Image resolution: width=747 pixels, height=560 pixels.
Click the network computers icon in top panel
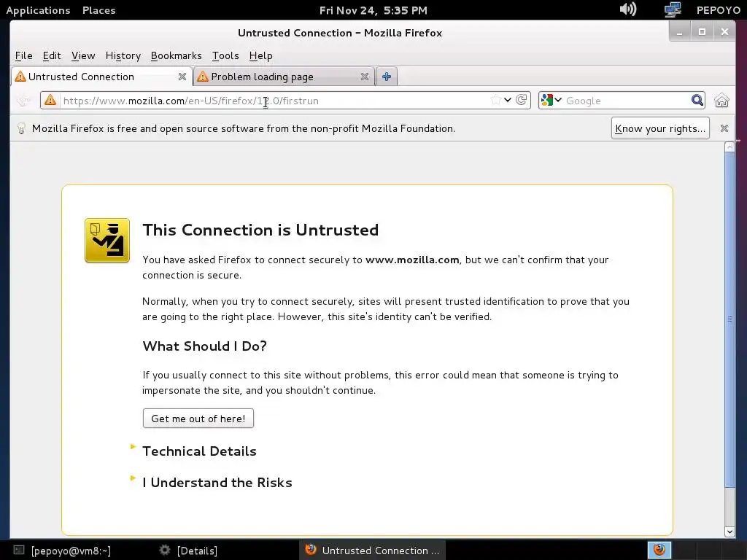coord(673,9)
